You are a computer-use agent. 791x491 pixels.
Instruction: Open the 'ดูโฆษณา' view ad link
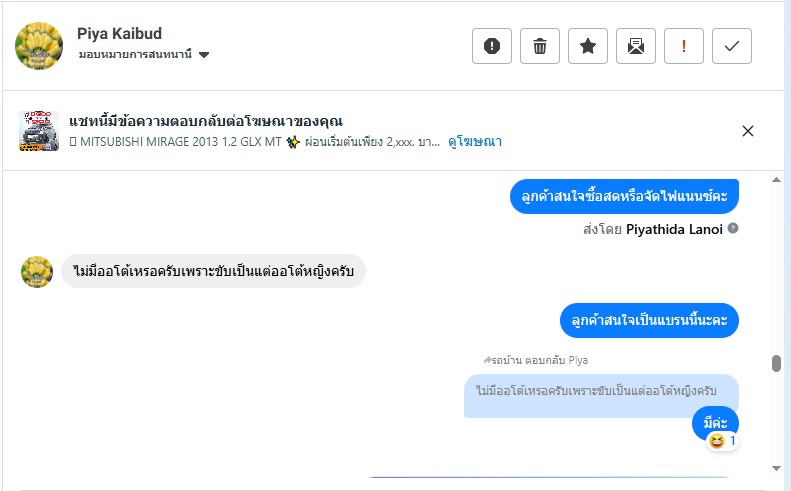(x=475, y=142)
